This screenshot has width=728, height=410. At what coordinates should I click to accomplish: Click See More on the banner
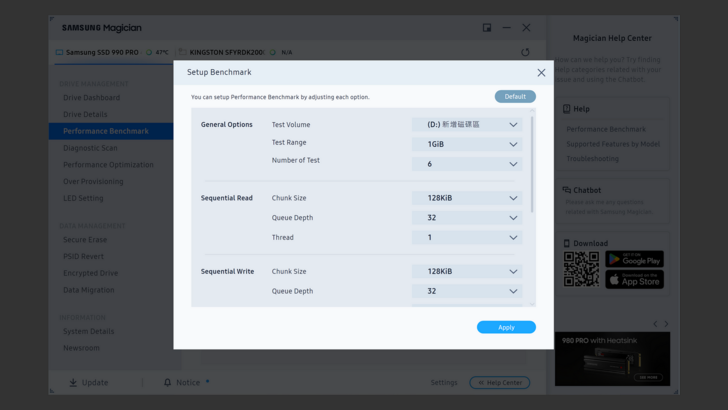648,377
